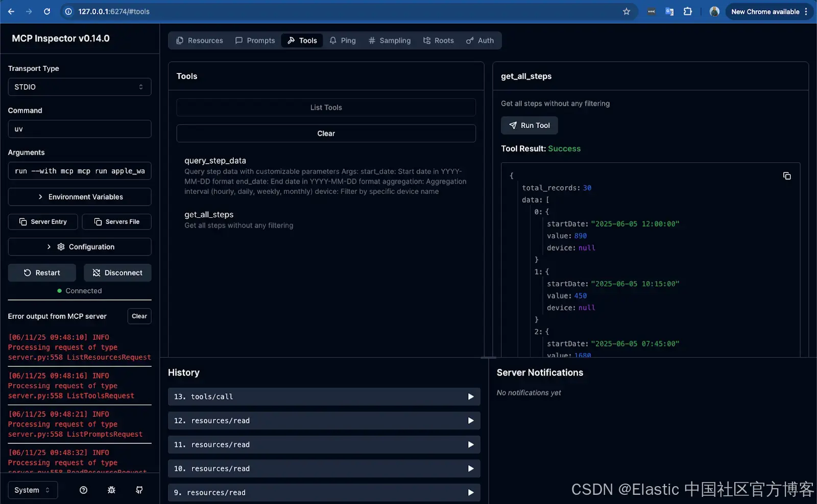Copy the Server Entry config
The width and height of the screenshot is (817, 504).
click(x=43, y=221)
